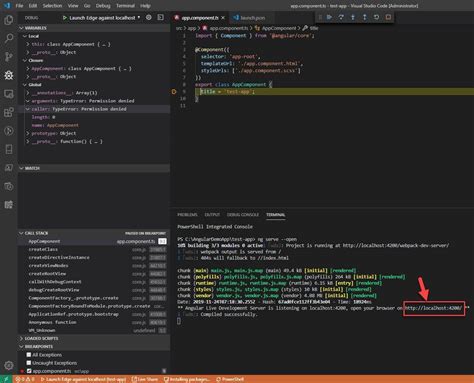Click Installing packages status item
This screenshot has width=474, height=383.
(x=187, y=379)
